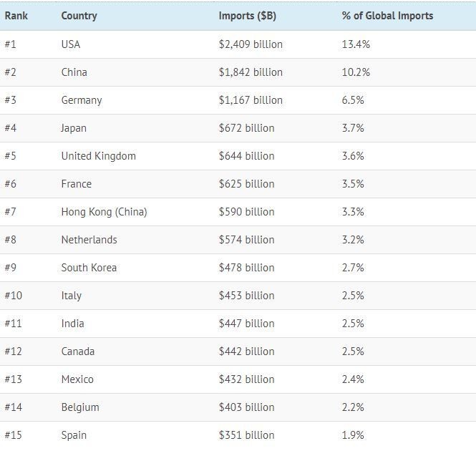Click rank #4 cell
This screenshot has height=451, width=476.
coord(11,128)
